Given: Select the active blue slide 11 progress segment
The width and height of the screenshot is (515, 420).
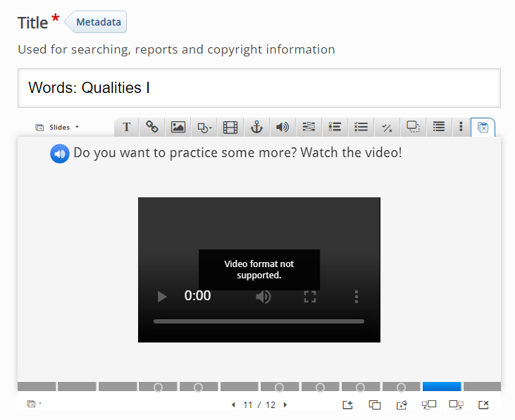Looking at the screenshot, I should 442,386.
